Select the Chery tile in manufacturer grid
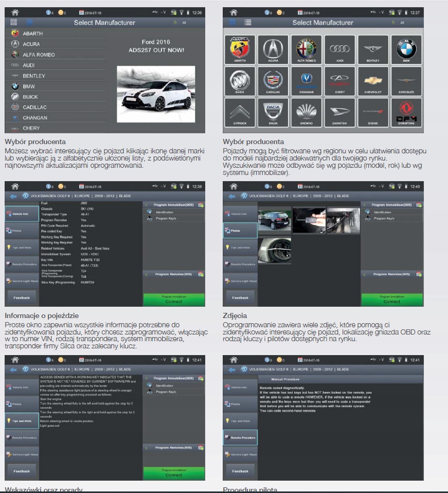This screenshot has width=448, height=493. coord(339,81)
